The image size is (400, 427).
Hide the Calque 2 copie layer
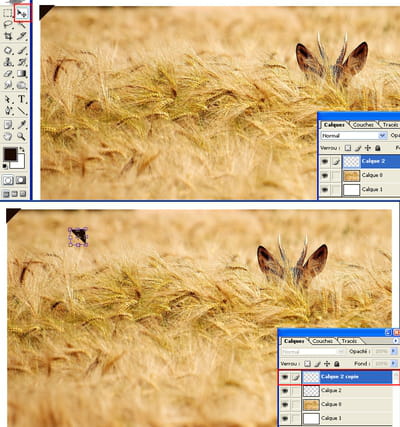[285, 377]
